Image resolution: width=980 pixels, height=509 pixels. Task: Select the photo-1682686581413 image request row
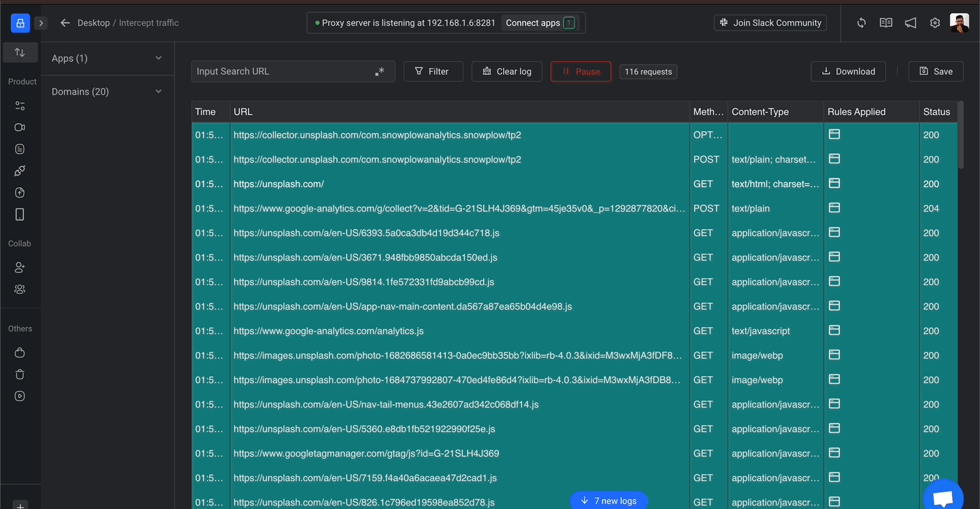[x=574, y=355]
